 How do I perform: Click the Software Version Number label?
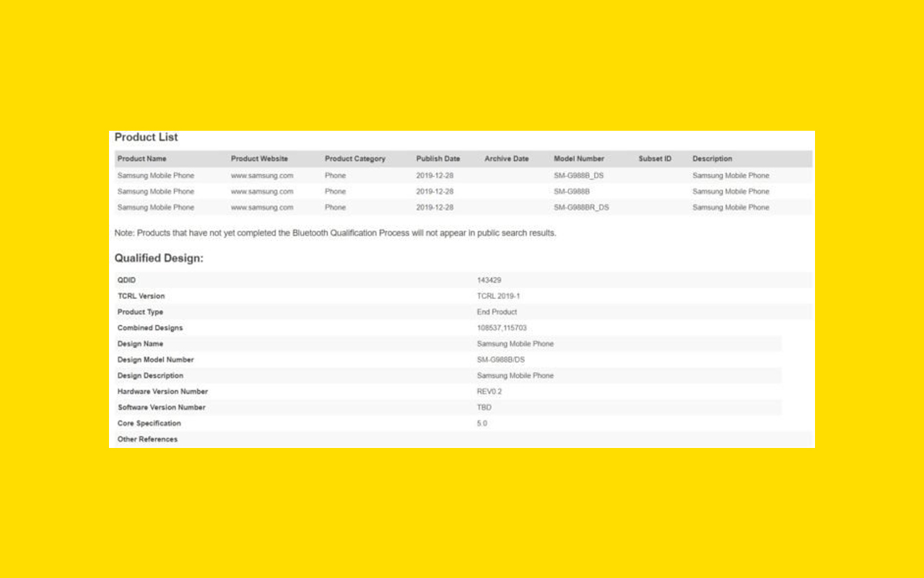pos(162,407)
